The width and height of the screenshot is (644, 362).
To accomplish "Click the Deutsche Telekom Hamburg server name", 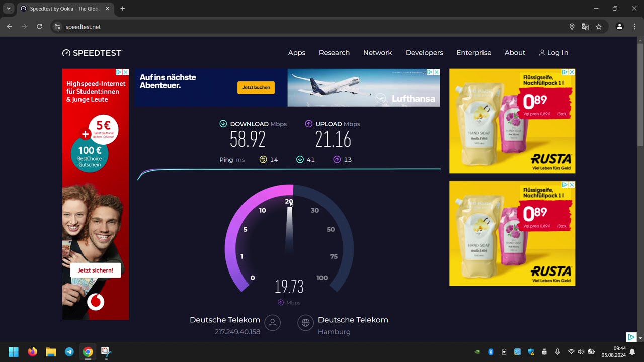I will point(353,320).
